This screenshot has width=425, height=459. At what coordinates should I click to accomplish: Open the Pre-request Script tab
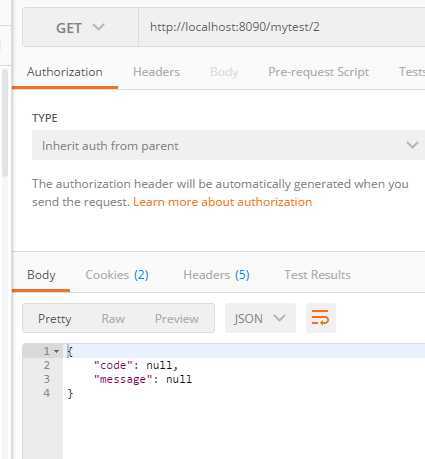(318, 72)
